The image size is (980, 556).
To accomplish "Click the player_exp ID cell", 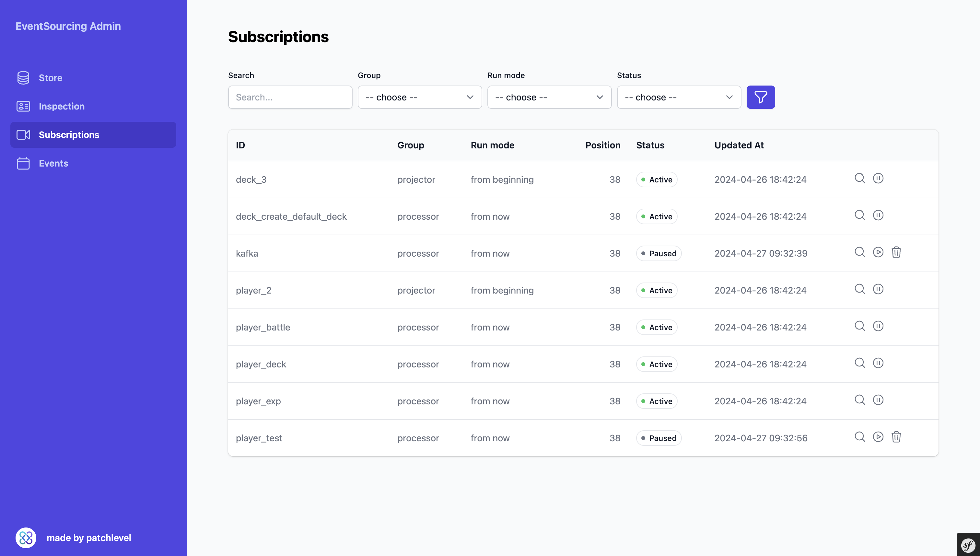I will click(258, 401).
